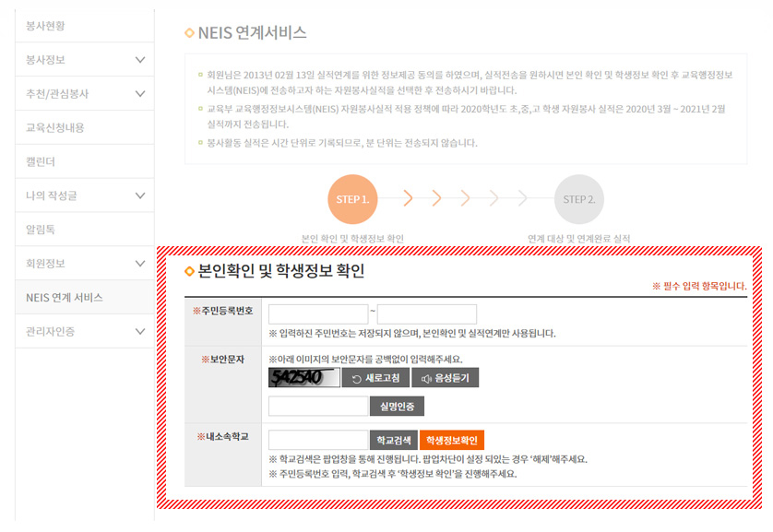773x532 pixels.
Task: Click the diamond icon beside 본인확인 heading
Action: coord(189,271)
